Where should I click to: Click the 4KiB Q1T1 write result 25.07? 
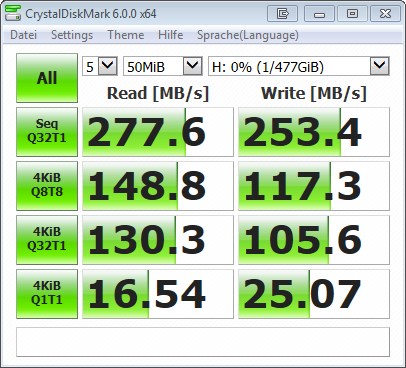[x=314, y=294]
